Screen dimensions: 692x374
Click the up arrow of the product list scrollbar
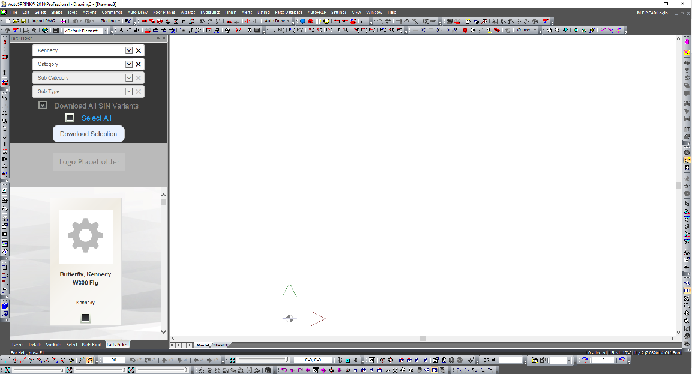click(163, 194)
